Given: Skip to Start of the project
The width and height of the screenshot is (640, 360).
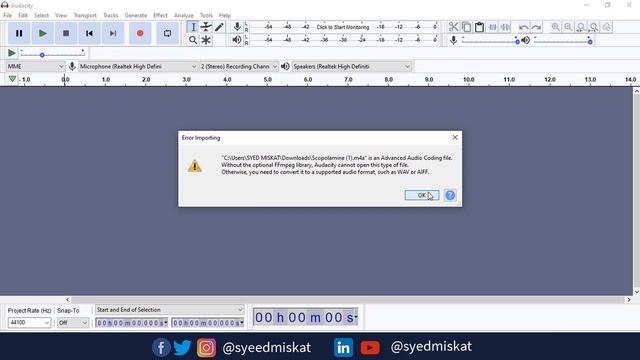Looking at the screenshot, I should click(x=89, y=33).
